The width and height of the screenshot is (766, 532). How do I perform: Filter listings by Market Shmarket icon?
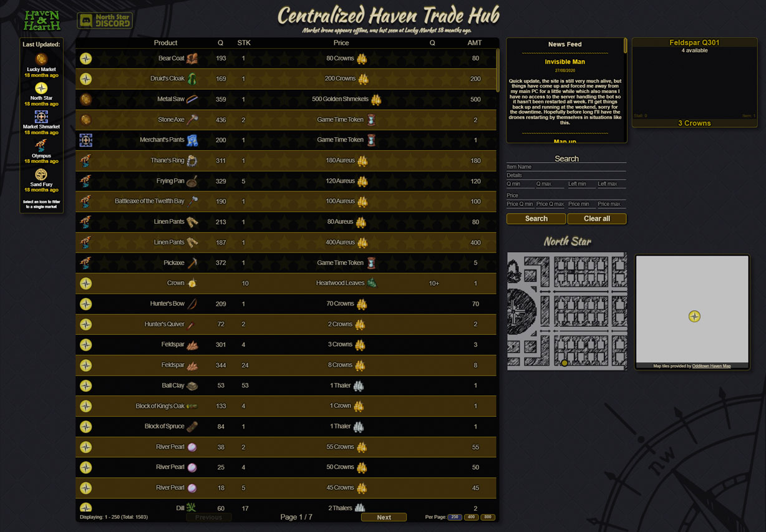41,117
